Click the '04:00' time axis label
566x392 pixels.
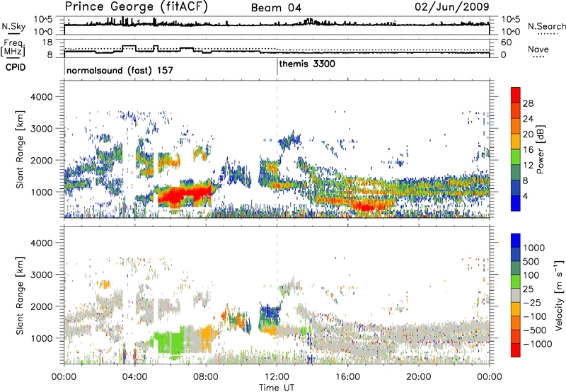pyautogui.click(x=134, y=377)
